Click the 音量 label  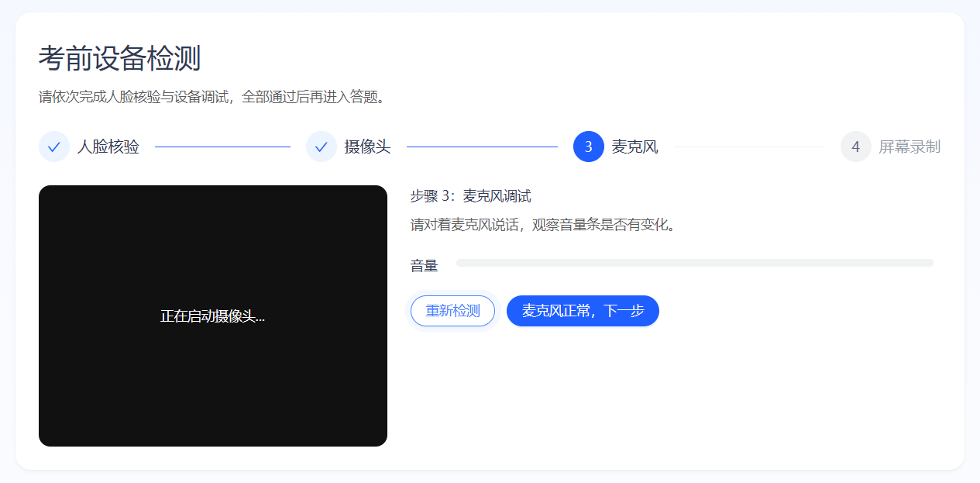425,266
